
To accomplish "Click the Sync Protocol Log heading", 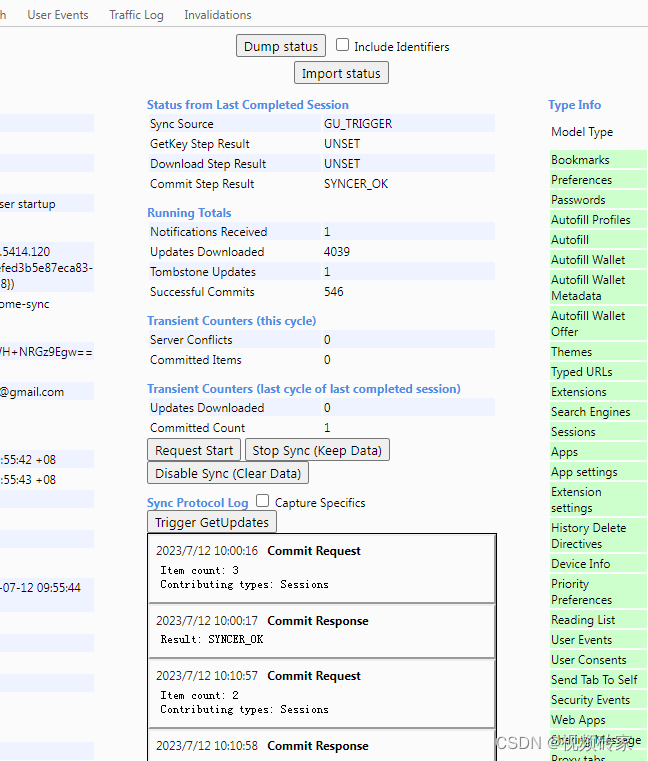I will [x=198, y=503].
